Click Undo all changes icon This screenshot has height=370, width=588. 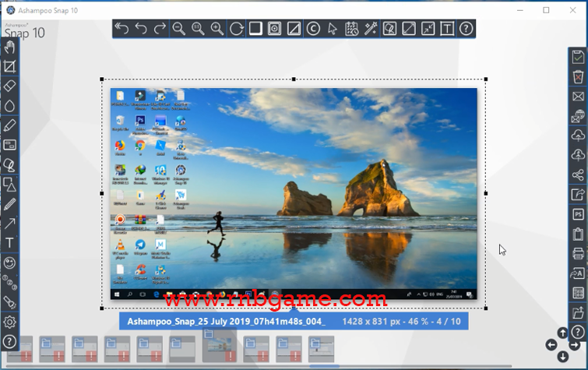coord(121,29)
